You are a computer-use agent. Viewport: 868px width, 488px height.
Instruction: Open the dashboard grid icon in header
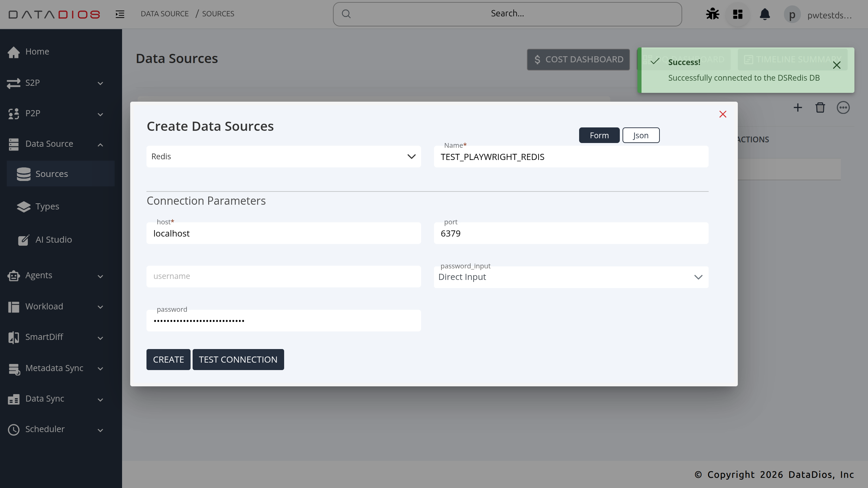click(x=738, y=14)
